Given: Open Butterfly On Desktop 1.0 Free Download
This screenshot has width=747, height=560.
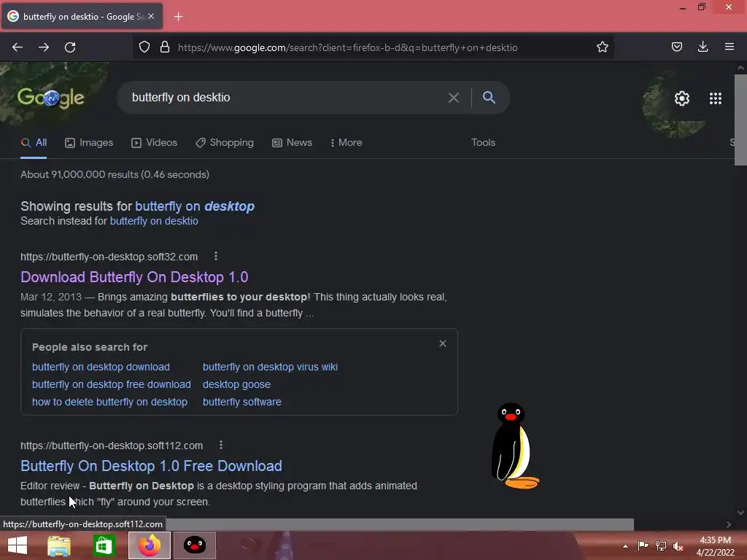Looking at the screenshot, I should pyautogui.click(x=151, y=466).
